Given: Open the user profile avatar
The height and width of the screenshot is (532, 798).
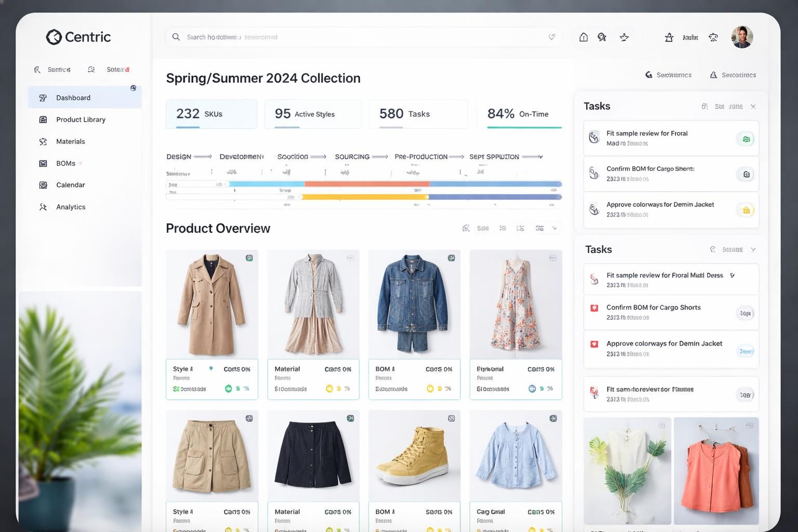Looking at the screenshot, I should click(742, 37).
